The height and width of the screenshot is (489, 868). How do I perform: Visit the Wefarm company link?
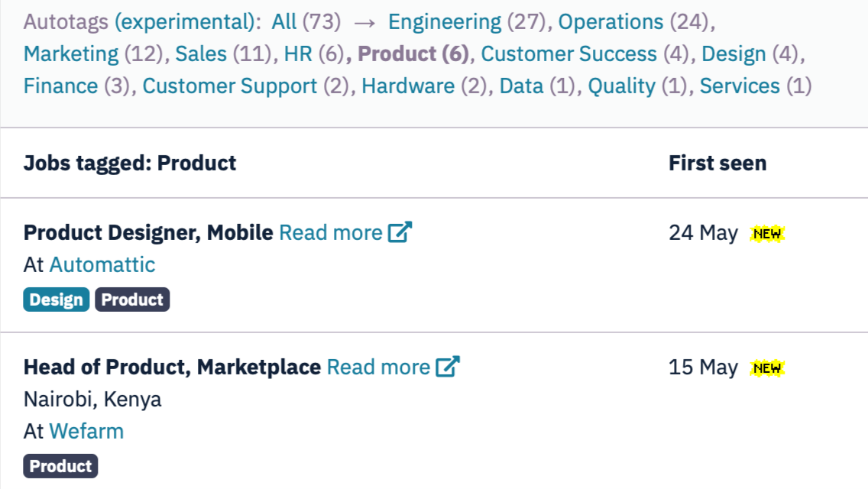[86, 432]
